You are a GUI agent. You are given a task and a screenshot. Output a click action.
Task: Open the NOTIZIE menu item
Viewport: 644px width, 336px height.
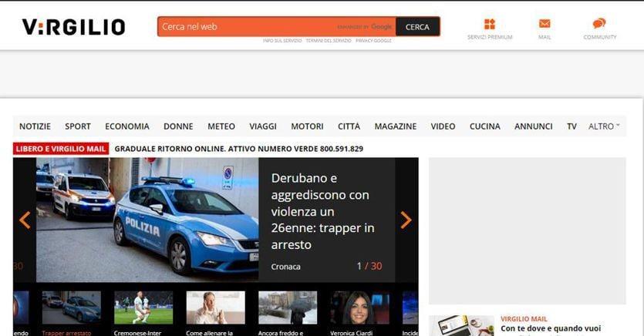(x=35, y=126)
